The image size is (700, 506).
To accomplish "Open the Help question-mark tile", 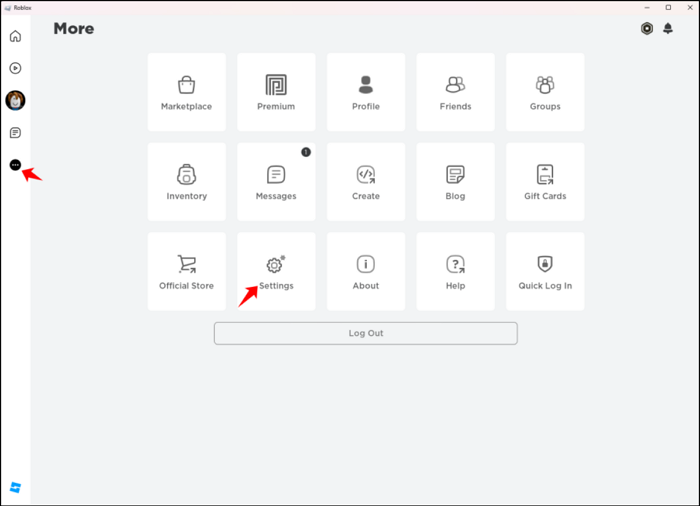I will tap(455, 271).
